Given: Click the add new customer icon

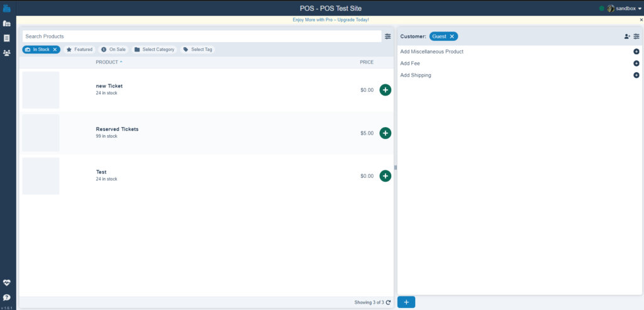Looking at the screenshot, I should click(626, 36).
